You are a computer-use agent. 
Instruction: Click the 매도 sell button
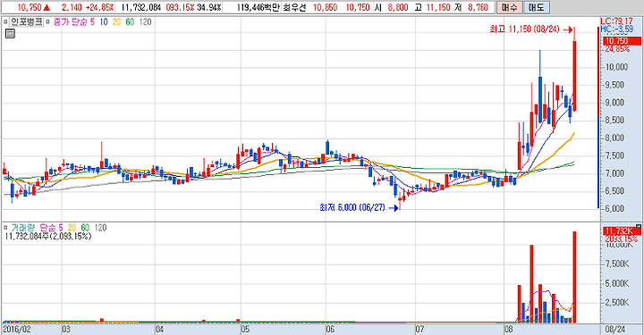point(536,7)
